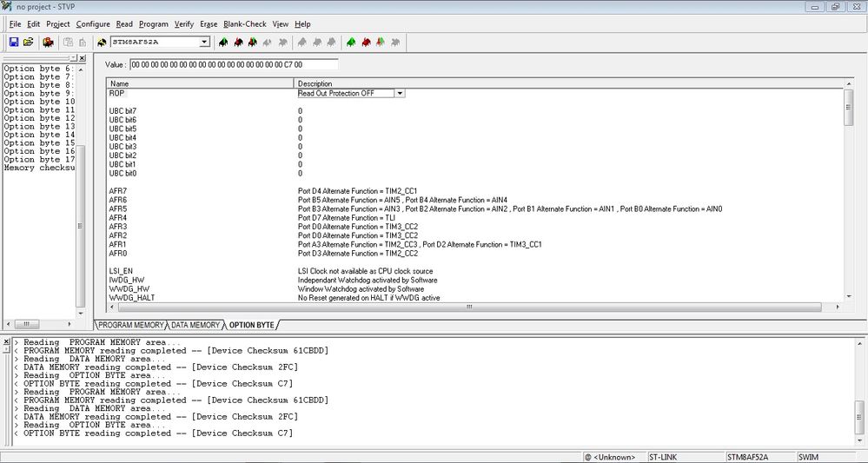
Task: Click the Read current tab icon (green-black chip)
Action: (223, 42)
